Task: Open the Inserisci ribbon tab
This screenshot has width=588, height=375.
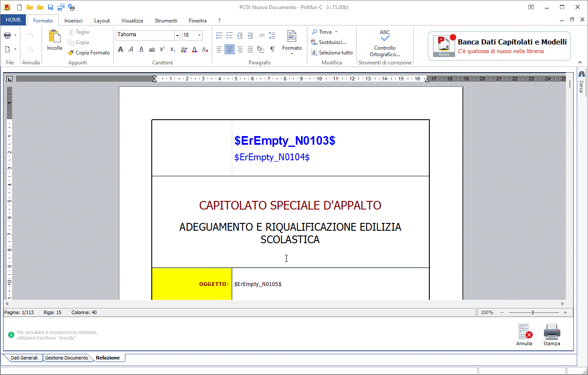Action: click(x=73, y=20)
